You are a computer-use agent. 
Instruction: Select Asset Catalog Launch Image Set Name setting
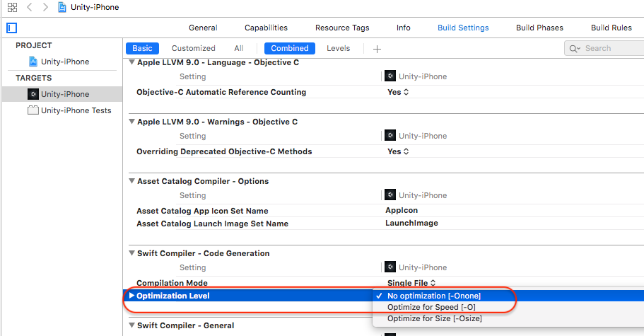coord(212,224)
